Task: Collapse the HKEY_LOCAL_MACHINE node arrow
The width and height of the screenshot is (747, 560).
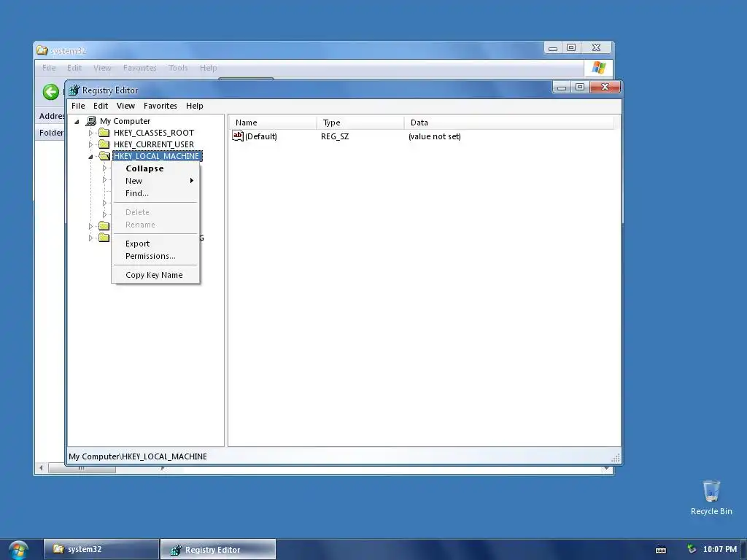Action: point(90,156)
